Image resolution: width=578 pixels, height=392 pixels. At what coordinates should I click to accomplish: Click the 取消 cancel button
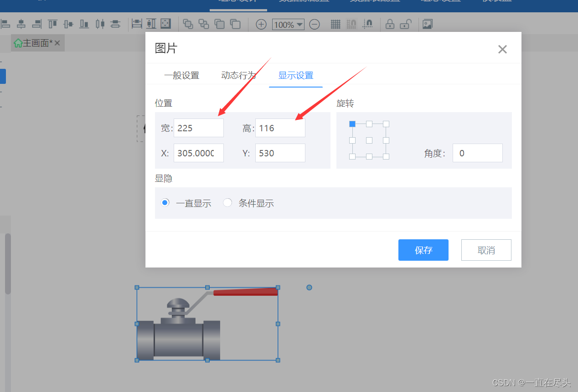(486, 250)
